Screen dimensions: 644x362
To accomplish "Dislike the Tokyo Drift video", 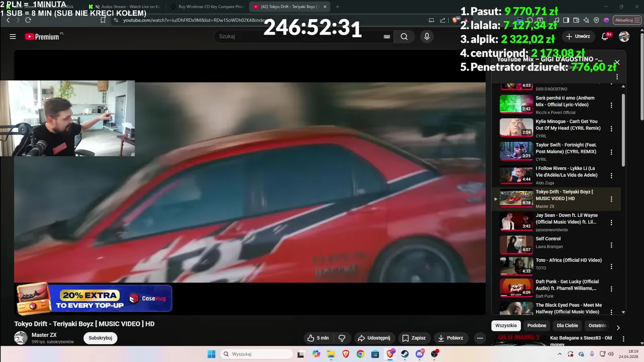I will pyautogui.click(x=342, y=338).
